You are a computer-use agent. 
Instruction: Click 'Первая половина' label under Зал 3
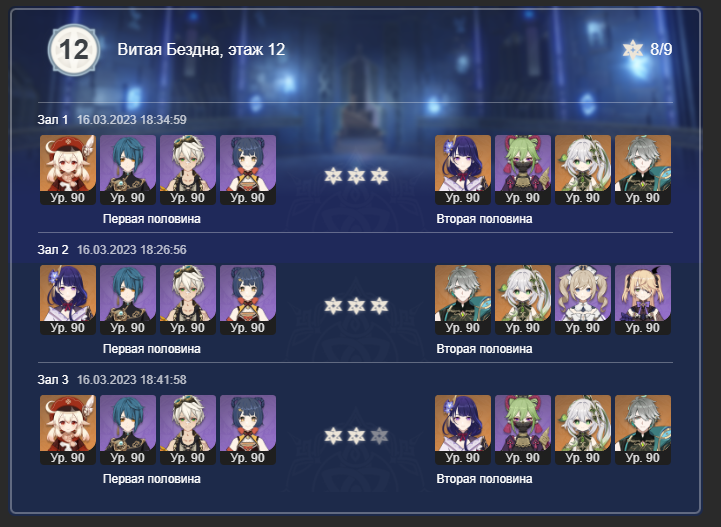[x=152, y=479]
